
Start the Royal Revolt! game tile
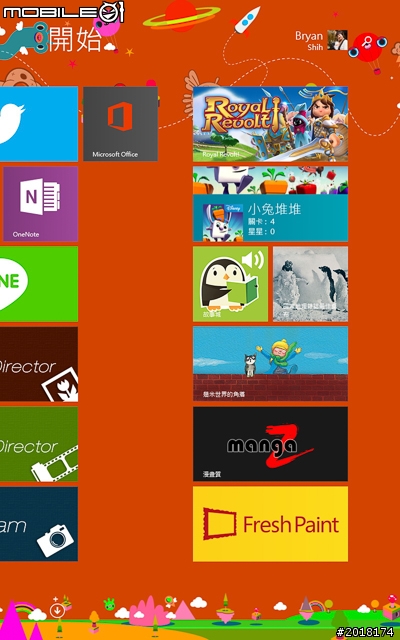click(270, 124)
